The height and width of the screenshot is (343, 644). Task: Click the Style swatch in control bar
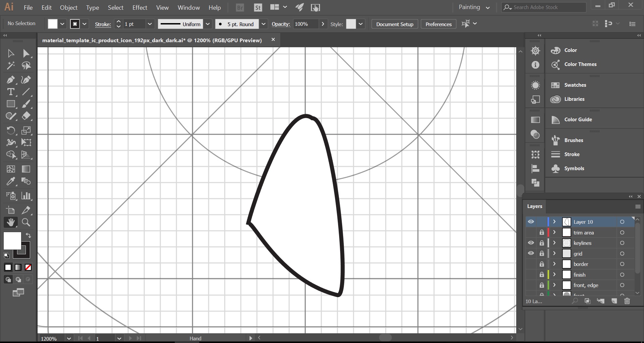coord(351,24)
